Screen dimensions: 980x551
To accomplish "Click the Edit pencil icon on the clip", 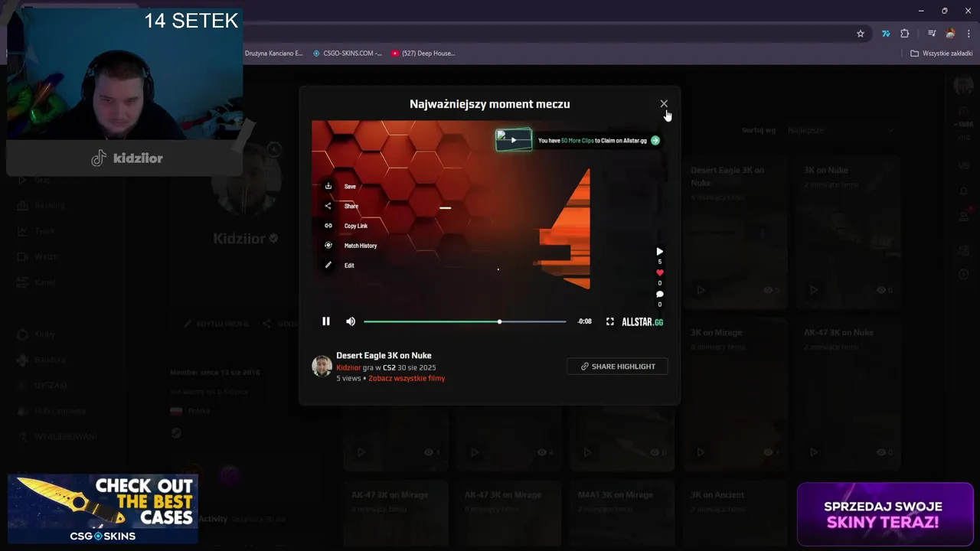I will tap(328, 266).
